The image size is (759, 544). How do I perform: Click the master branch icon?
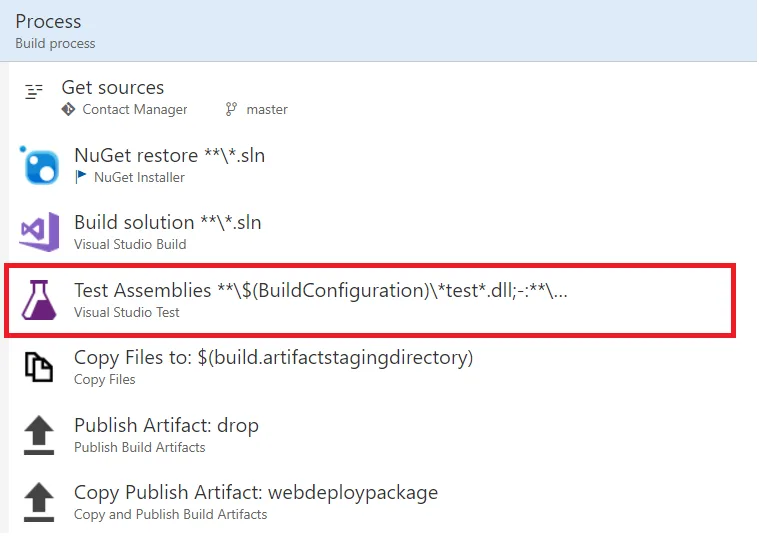click(231, 109)
